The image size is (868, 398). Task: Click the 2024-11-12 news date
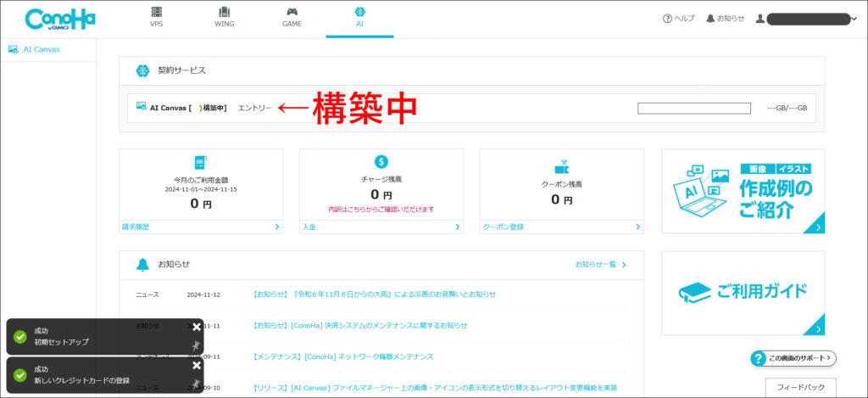point(203,294)
